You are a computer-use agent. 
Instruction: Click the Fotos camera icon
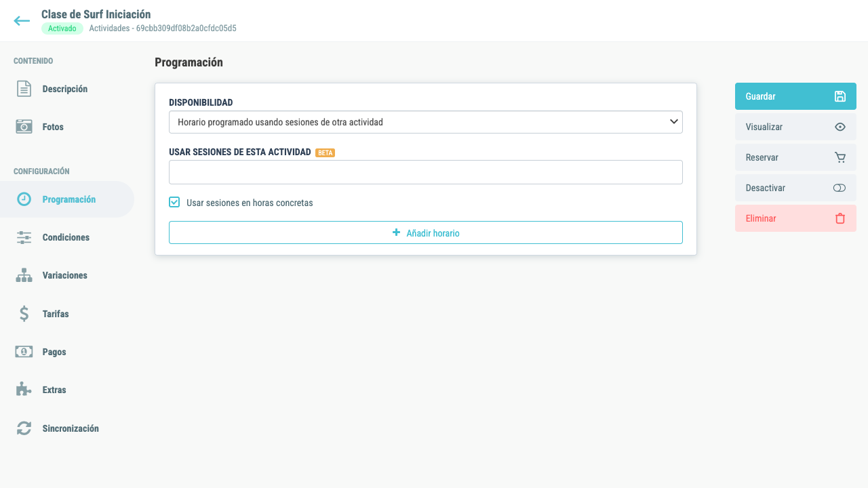[24, 127]
